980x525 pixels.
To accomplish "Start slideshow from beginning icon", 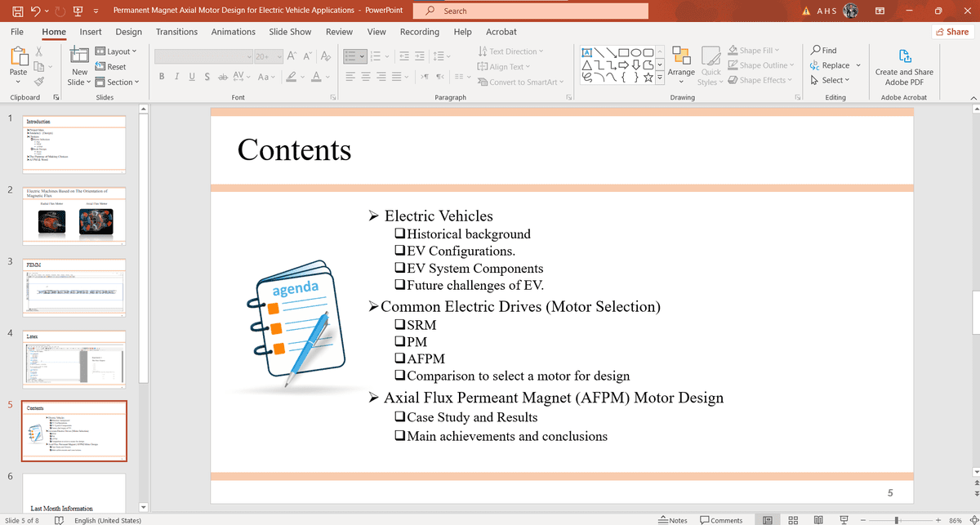I will point(77,11).
